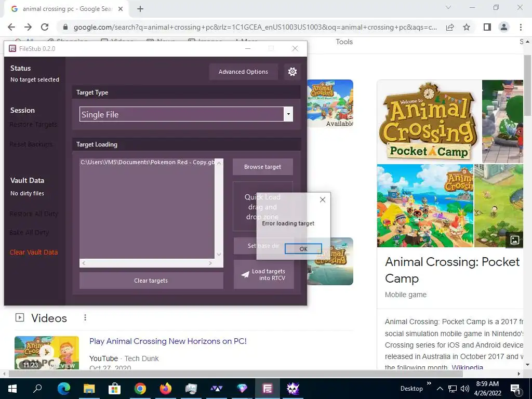Open FileStub settings gear icon
This screenshot has height=399, width=532.
tap(292, 72)
